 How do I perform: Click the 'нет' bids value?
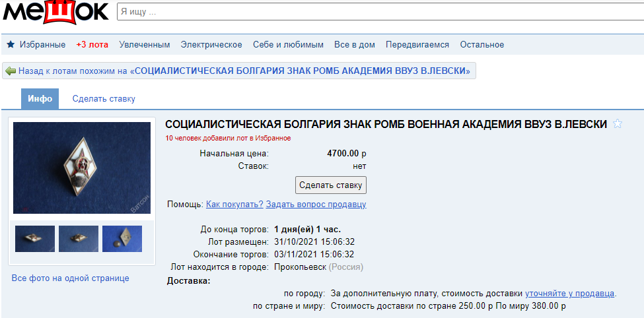pos(359,166)
